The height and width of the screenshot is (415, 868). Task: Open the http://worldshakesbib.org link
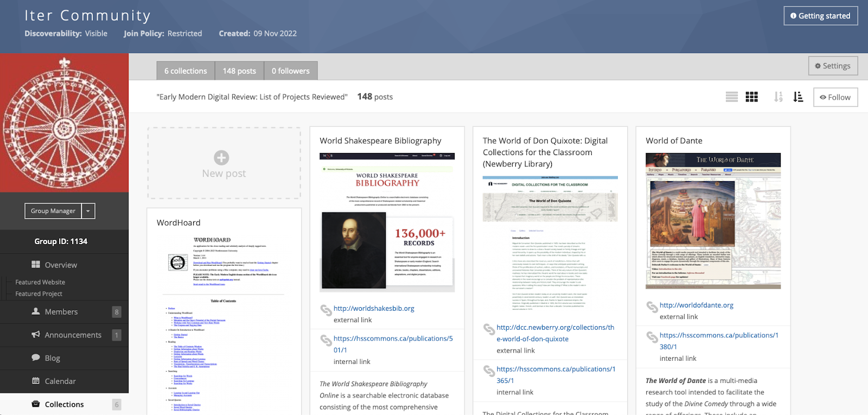[x=374, y=308]
